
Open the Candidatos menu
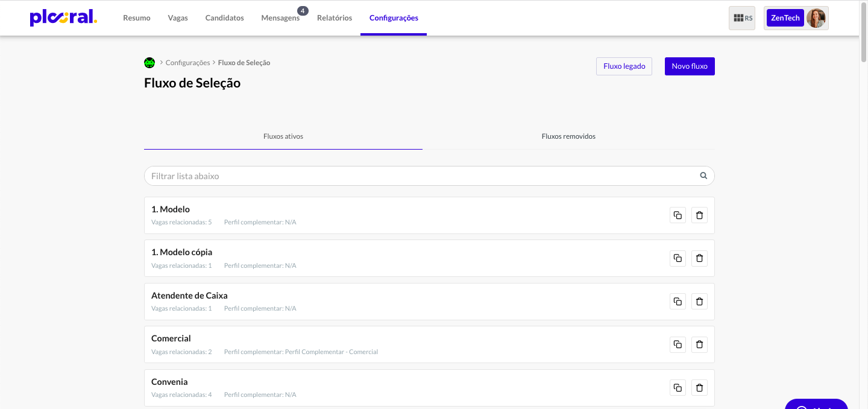point(224,18)
